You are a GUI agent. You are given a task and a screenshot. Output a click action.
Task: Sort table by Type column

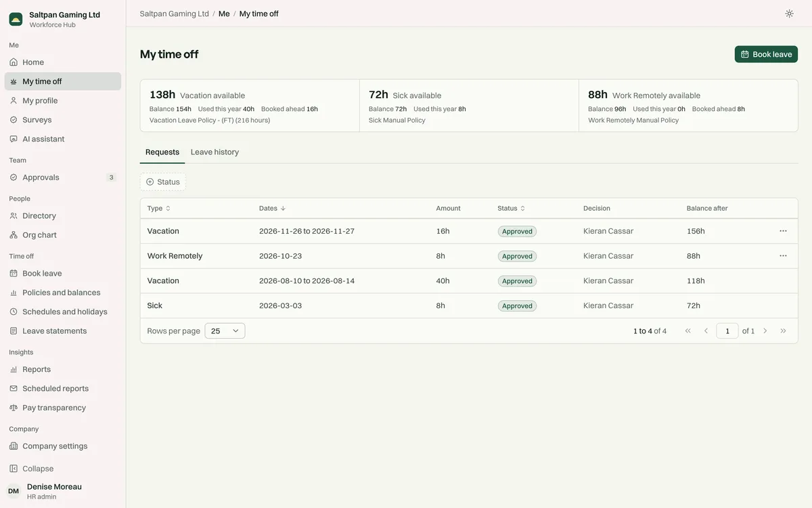coord(159,209)
